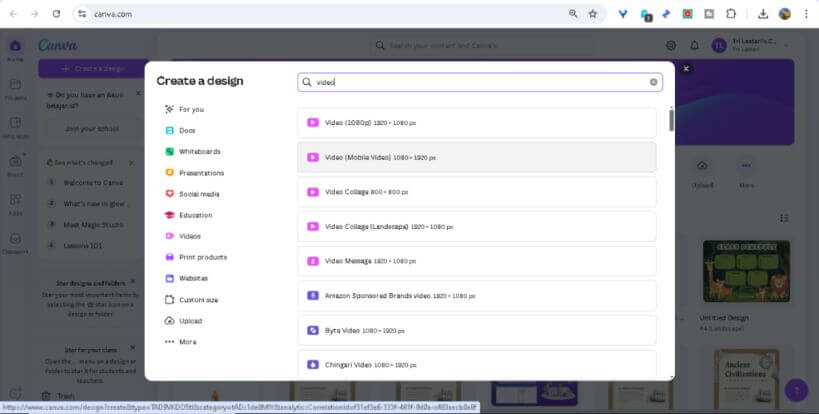Choose Whiteboards in the sidebar list
Screen dimensions: 819x414
pos(193,151)
